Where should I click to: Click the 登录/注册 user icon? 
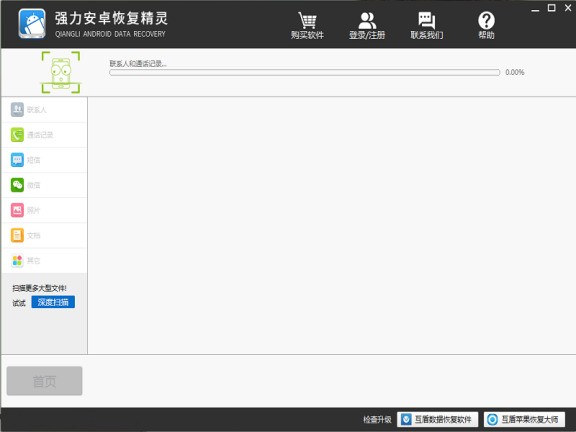pos(367,21)
